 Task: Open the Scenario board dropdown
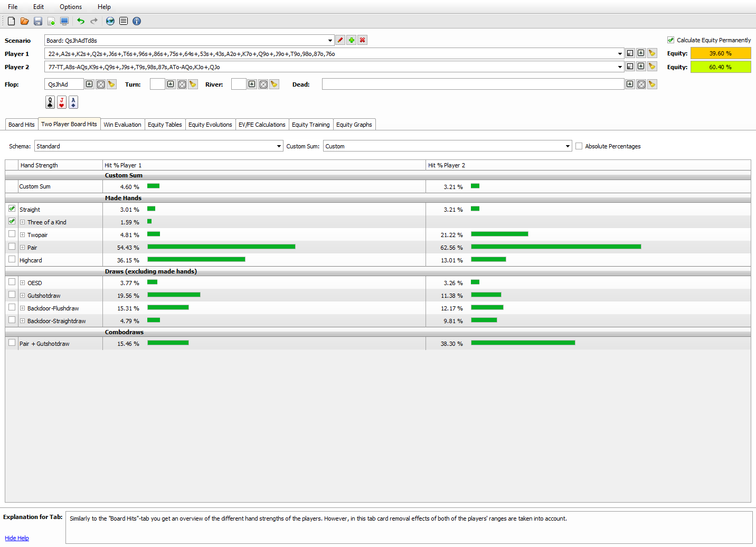click(x=189, y=40)
